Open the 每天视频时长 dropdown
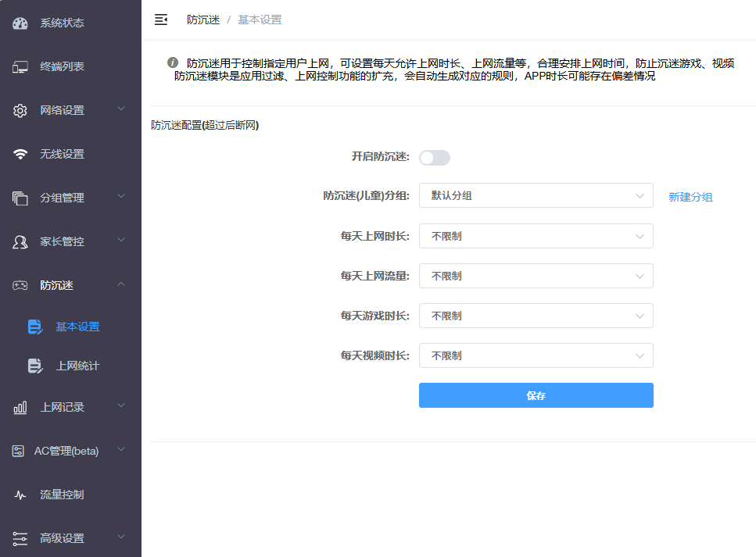The image size is (756, 557). (x=536, y=355)
